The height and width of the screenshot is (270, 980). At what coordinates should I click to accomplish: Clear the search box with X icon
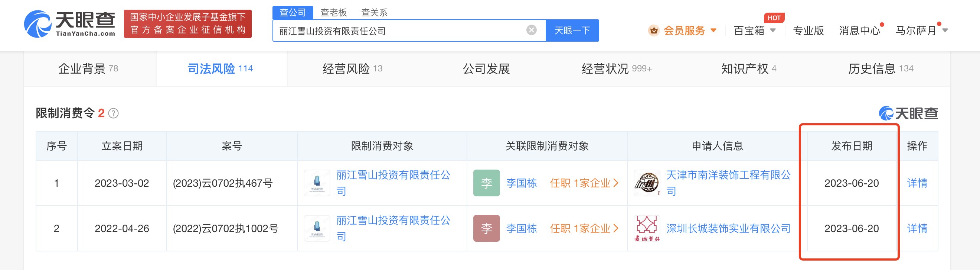531,30
